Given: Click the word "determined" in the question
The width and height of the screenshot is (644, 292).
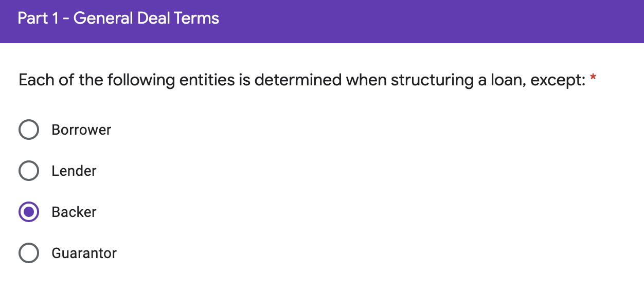Looking at the screenshot, I should point(298,80).
